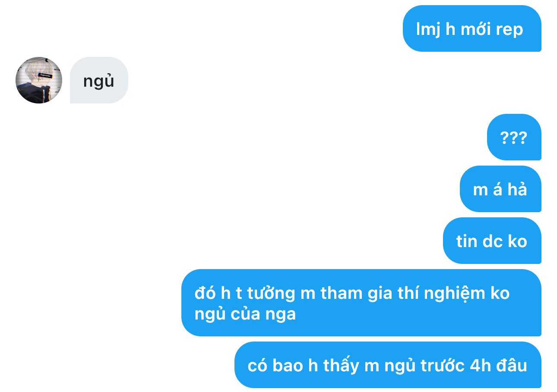Select the 'tin dc ko' message bubble
The width and height of the screenshot is (557, 392).
[492, 241]
